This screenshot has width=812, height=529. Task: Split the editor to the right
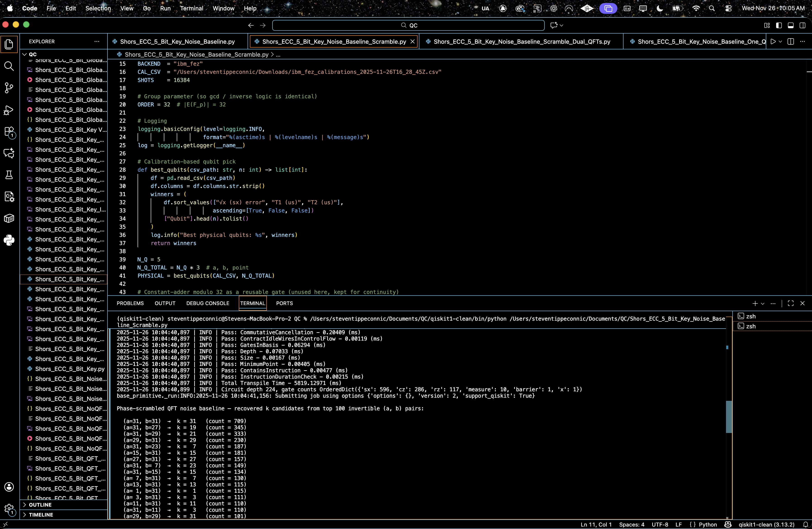point(791,42)
